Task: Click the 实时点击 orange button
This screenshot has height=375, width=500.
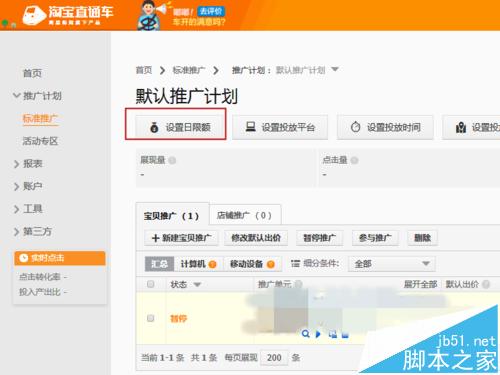Action: point(60,258)
